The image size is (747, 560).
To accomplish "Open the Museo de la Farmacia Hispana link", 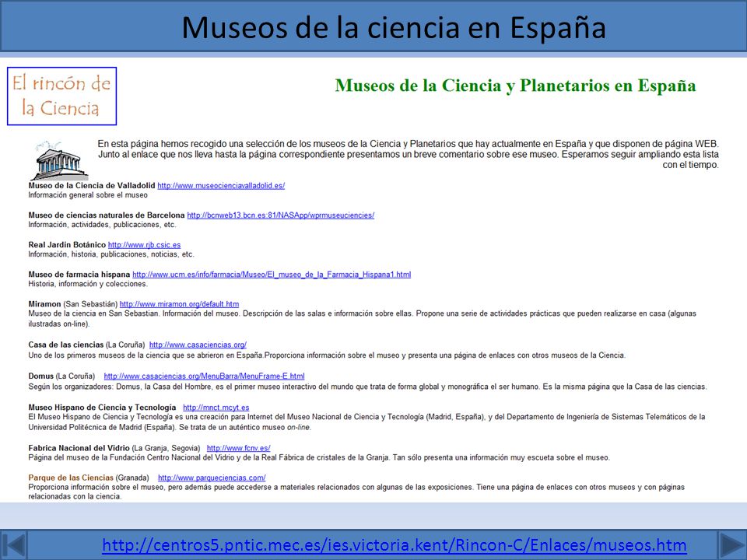I will 272,275.
